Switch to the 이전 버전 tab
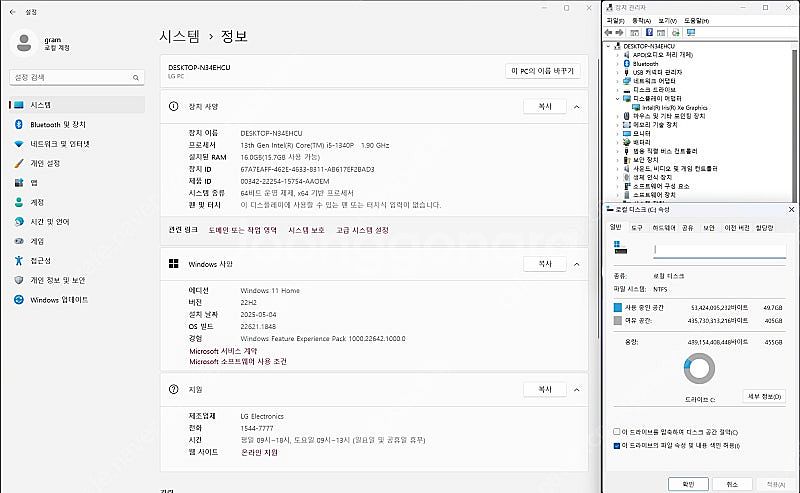 click(x=737, y=228)
